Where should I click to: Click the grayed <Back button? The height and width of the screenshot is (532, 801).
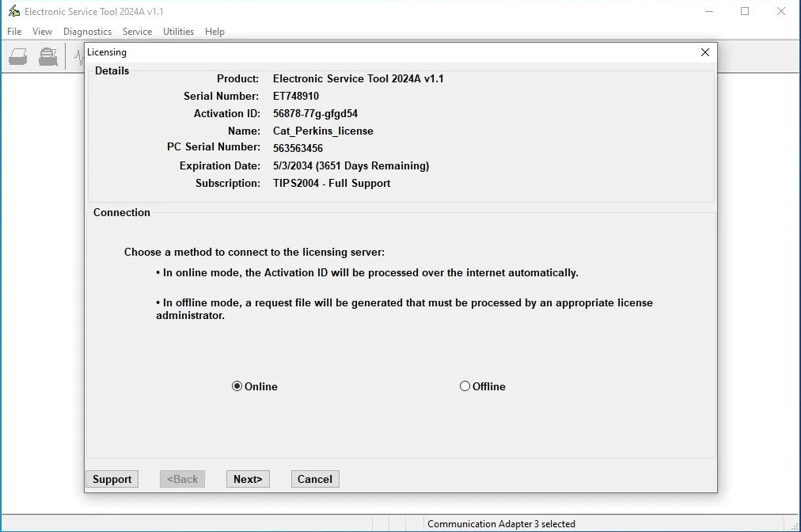(x=182, y=479)
